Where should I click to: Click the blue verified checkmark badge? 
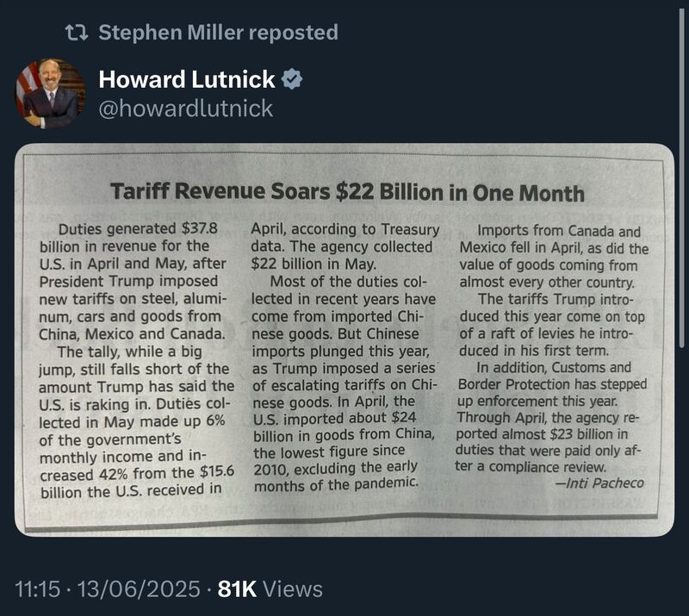[293, 79]
